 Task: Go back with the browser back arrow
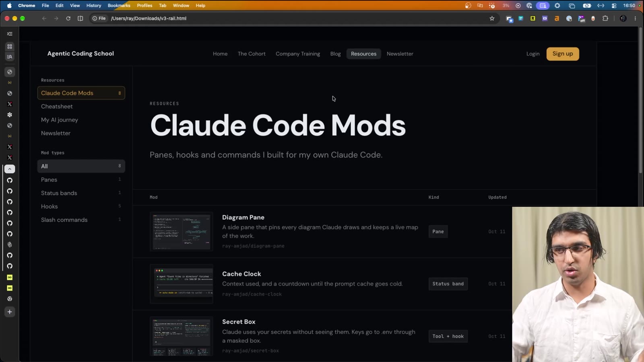tap(44, 19)
